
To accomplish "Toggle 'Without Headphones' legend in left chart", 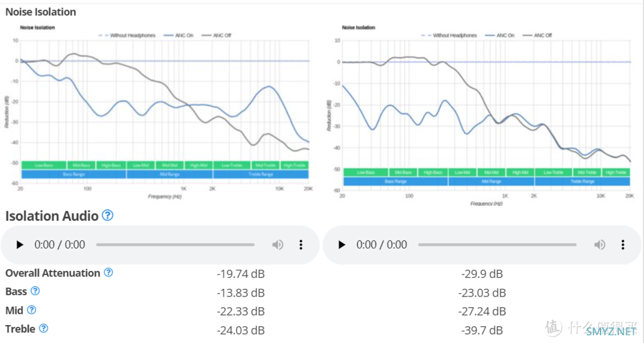I will (127, 35).
